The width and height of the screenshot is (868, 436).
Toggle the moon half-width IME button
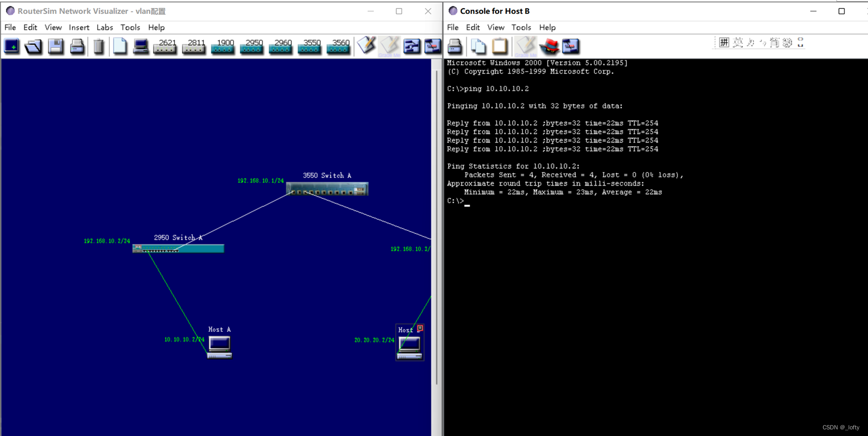point(750,42)
